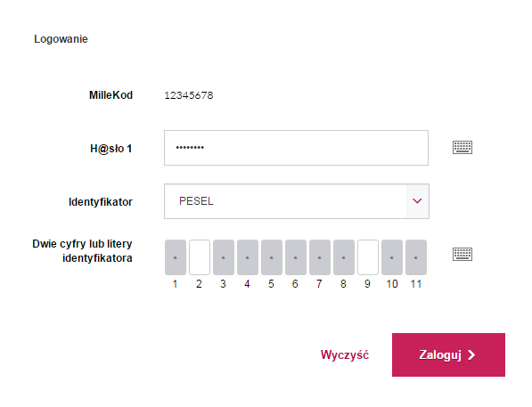Screen dimensions: 532x407
Task: Expand the Identyfikator PESEL dropdown arrow
Action: pyautogui.click(x=417, y=201)
